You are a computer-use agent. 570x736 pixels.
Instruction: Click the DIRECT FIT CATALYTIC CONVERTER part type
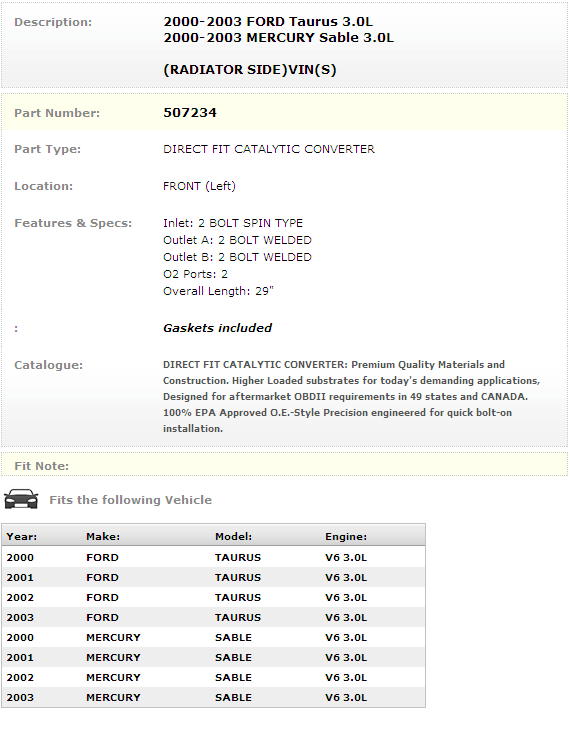[x=269, y=149]
